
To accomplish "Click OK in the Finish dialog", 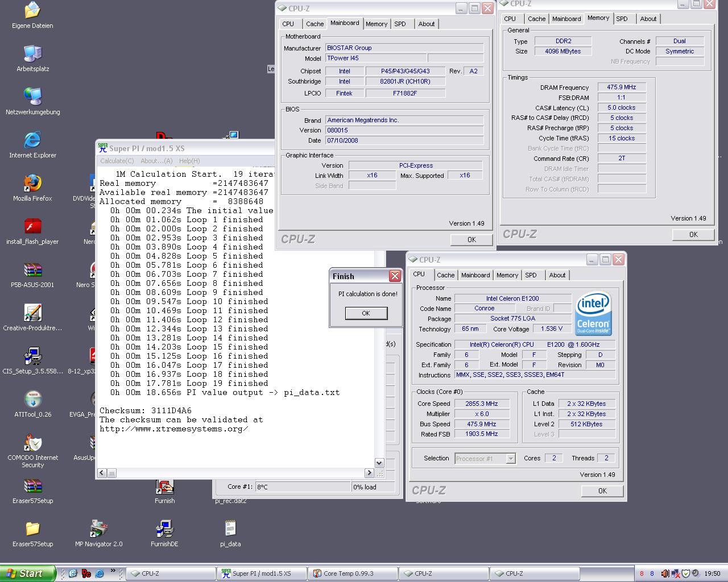I will pos(366,313).
